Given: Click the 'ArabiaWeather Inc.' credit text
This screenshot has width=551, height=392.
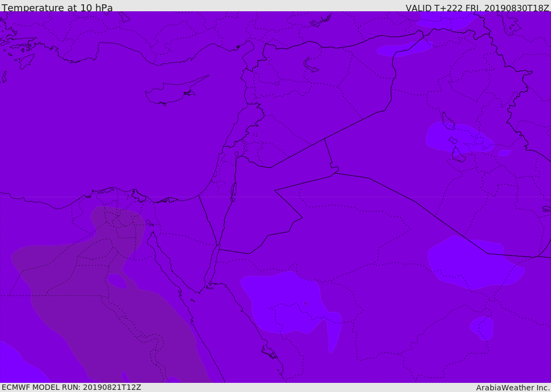Looking at the screenshot, I should point(512,388).
